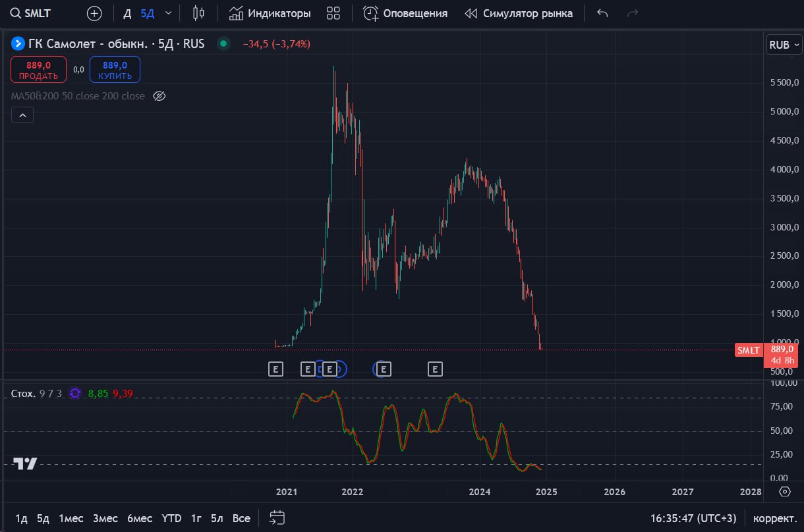Viewport: 804px width, 532px height.
Task: Click the red ПРОДАТЬ 889,0 sell button
Action: click(x=38, y=70)
